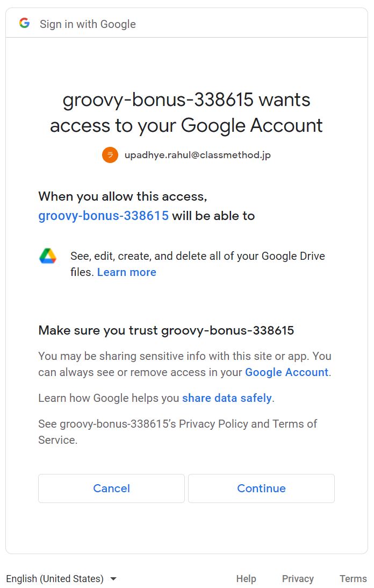The height and width of the screenshot is (588, 374).
Task: Click the Learn more link
Action: point(127,272)
